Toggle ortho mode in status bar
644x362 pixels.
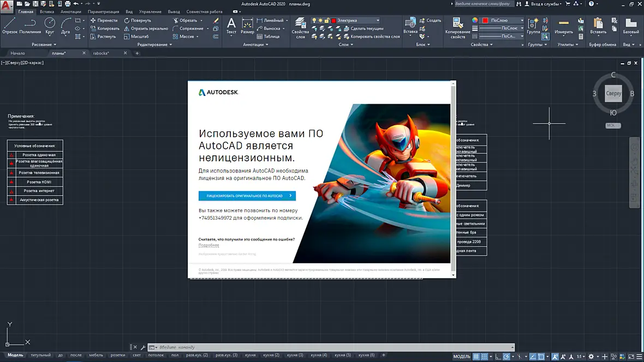498,357
